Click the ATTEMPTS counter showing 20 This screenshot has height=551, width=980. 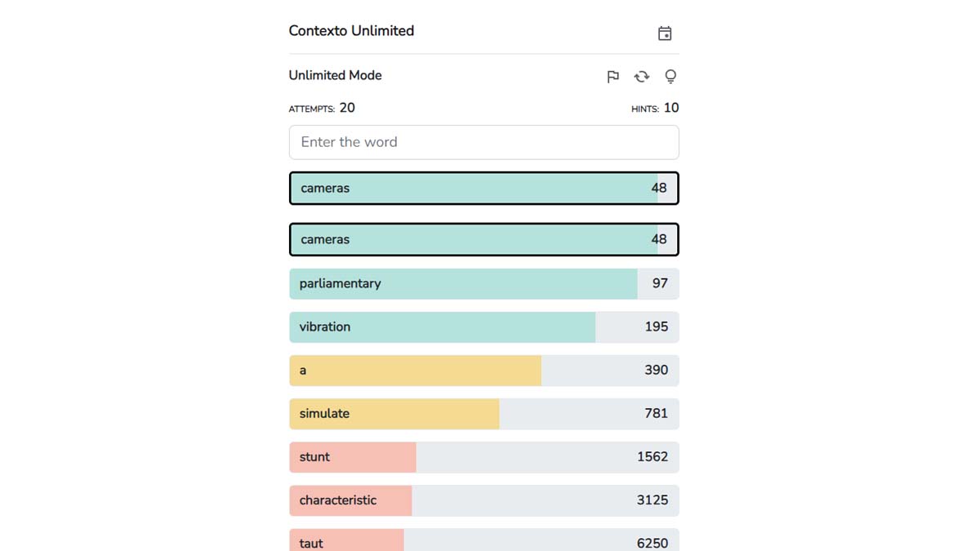[x=321, y=107]
